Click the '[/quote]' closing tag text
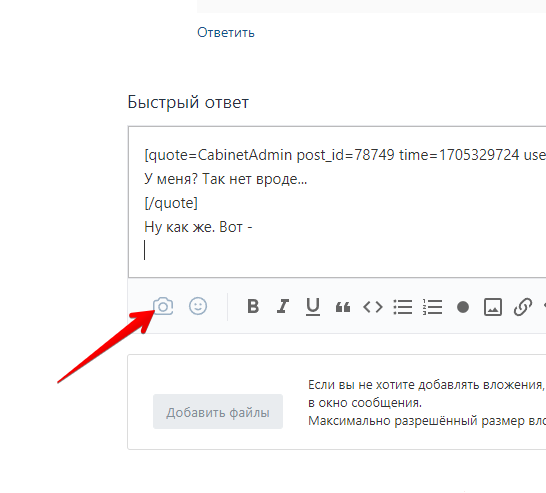546x493 pixels. 171,203
